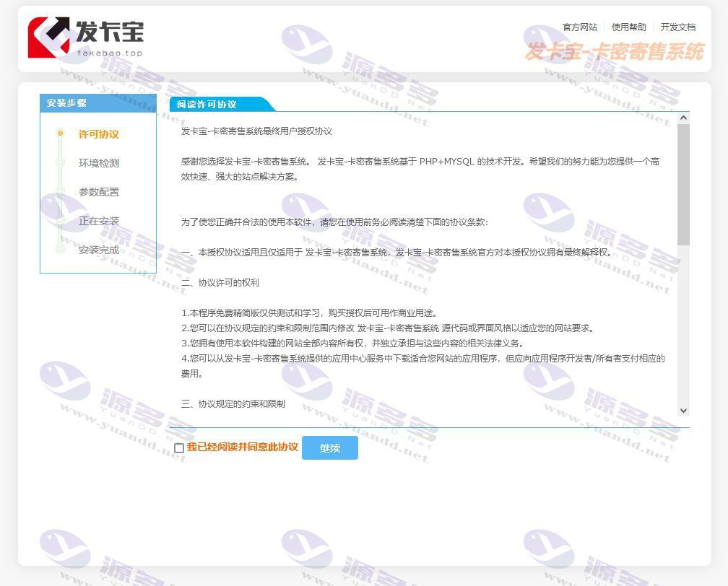
Task: Click the line starting 1.本程序免费精简版
Action: click(x=309, y=312)
